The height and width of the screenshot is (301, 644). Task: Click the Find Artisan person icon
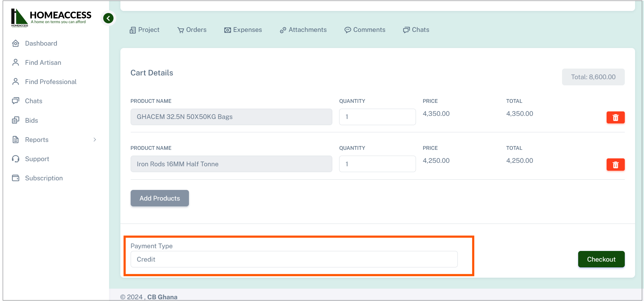(15, 62)
